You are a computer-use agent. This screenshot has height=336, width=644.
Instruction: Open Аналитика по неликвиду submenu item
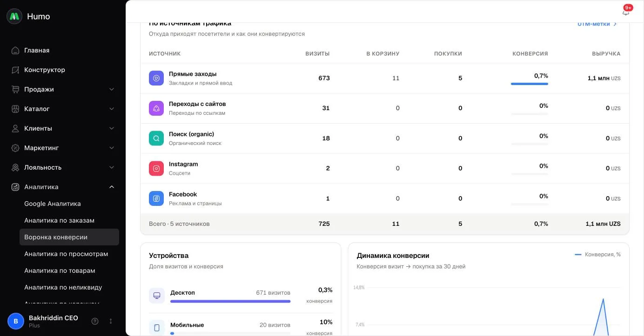click(69, 287)
